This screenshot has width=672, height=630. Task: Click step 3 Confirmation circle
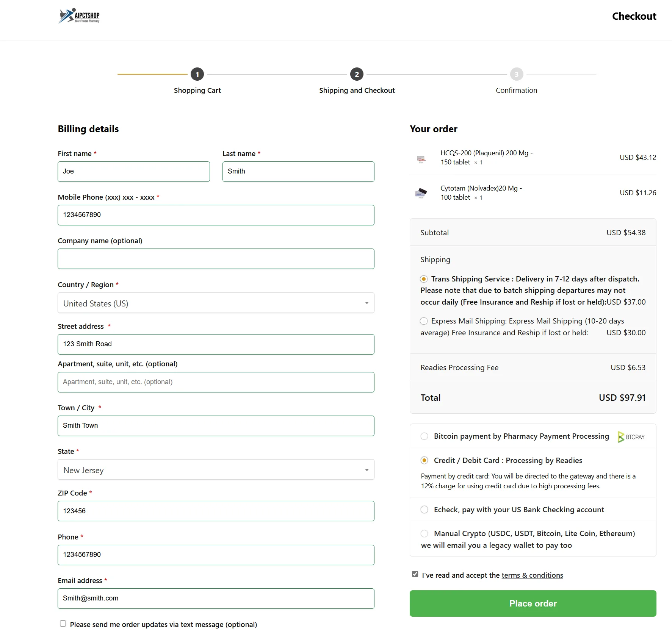(516, 74)
